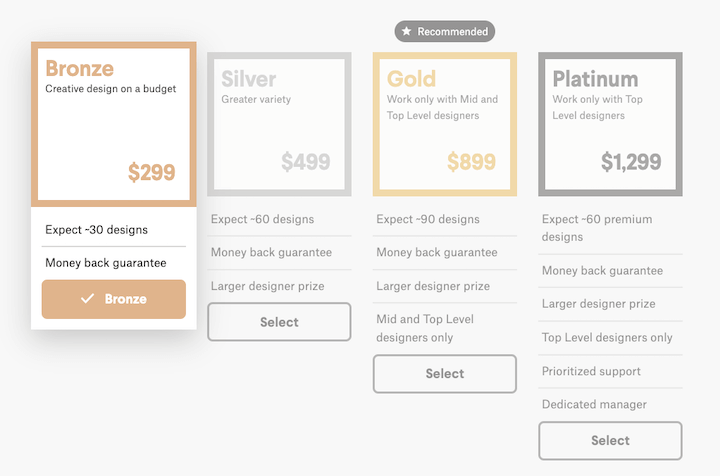Image resolution: width=720 pixels, height=476 pixels.
Task: Click the $499 Silver price
Action: point(305,161)
